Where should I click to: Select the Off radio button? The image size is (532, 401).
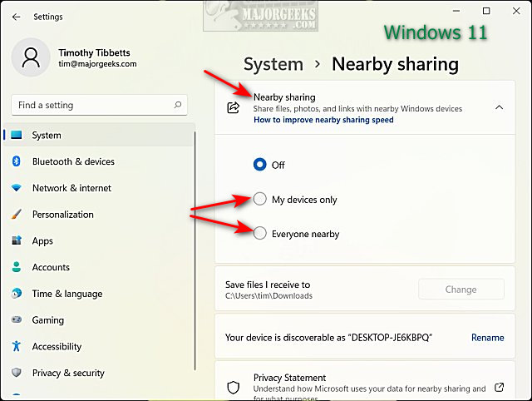point(260,165)
